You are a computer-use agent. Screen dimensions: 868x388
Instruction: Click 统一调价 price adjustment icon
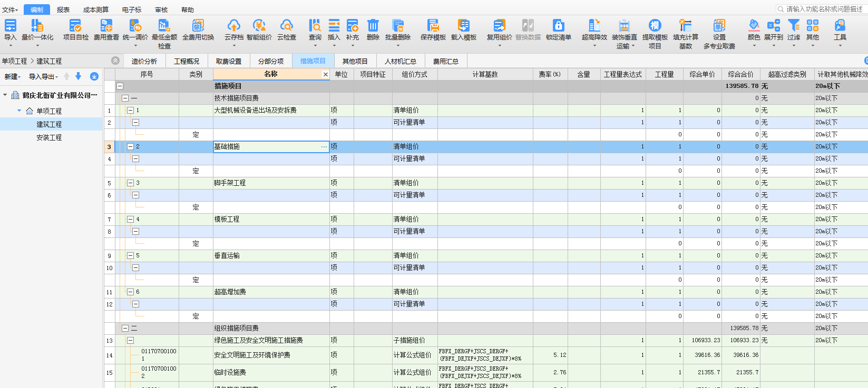click(135, 29)
